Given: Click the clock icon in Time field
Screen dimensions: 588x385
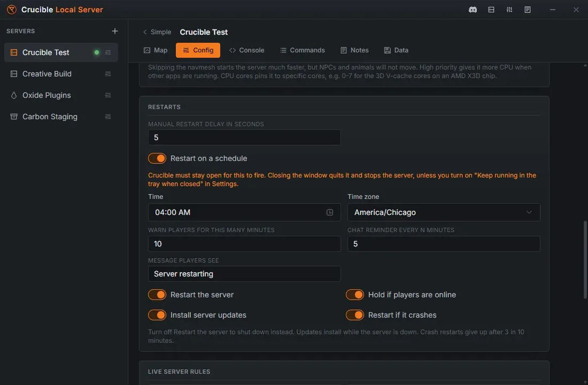Looking at the screenshot, I should [x=330, y=212].
